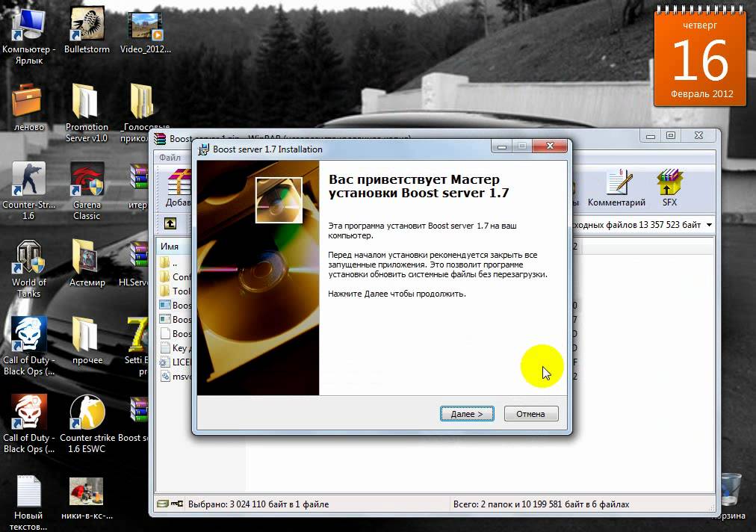Click the Отмена button in installer

coord(531,413)
